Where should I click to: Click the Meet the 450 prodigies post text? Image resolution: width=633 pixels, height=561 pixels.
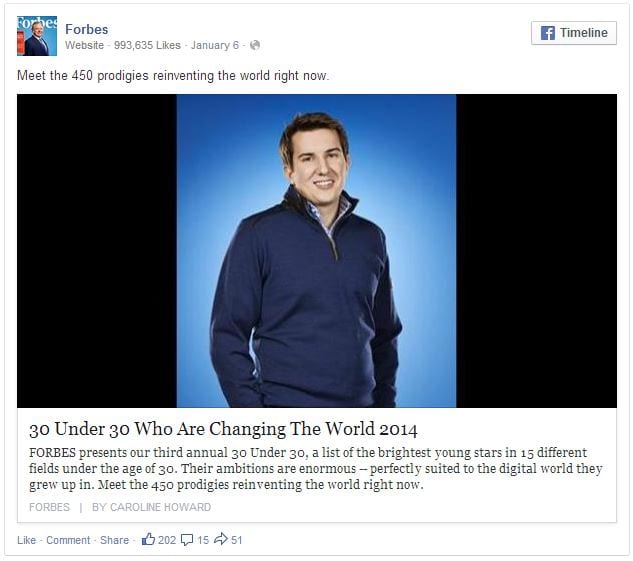click(x=173, y=75)
